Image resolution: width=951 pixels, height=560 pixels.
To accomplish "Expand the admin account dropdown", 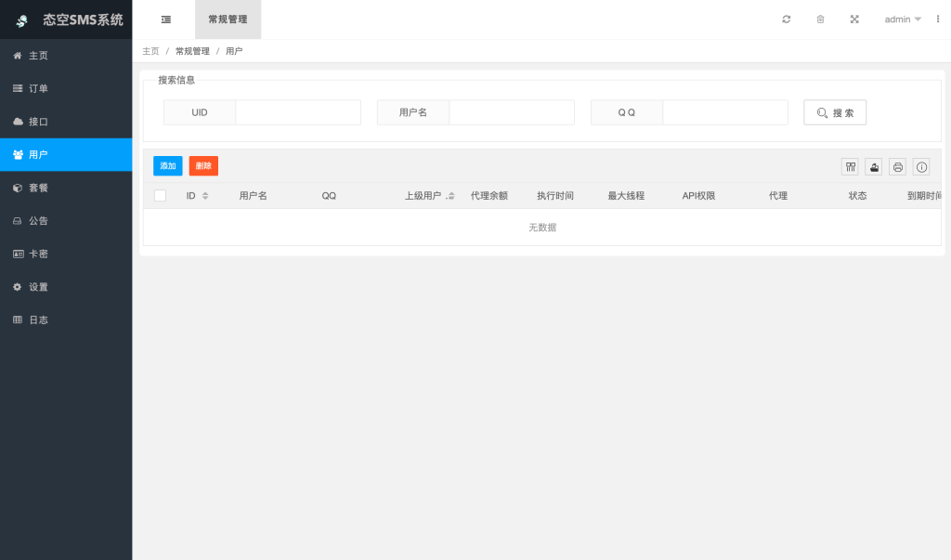I will point(902,20).
